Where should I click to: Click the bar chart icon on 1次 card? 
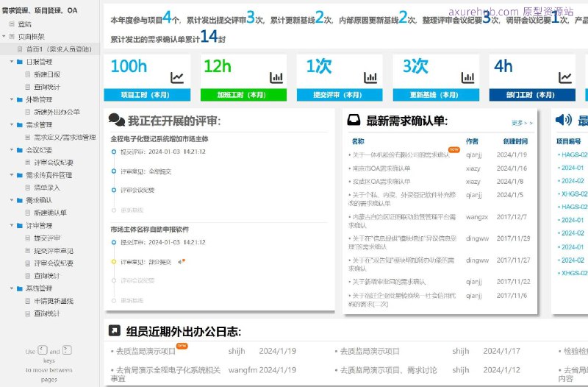[x=370, y=78]
